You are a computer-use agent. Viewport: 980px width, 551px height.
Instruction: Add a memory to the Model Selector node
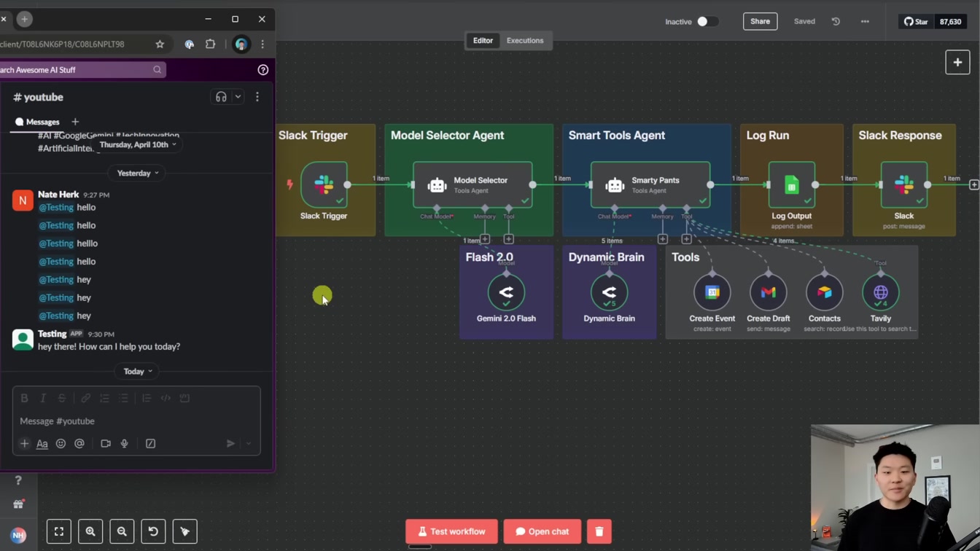click(x=485, y=239)
